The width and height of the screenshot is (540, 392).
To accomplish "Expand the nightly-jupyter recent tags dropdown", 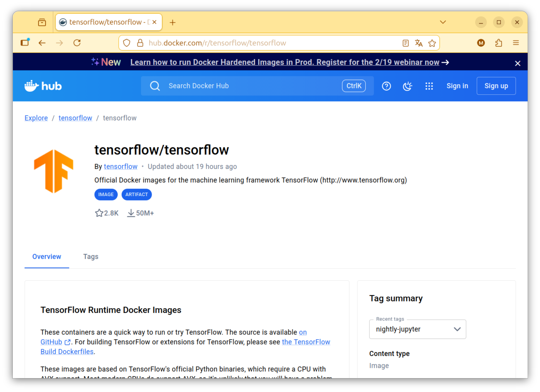I will click(x=457, y=329).
